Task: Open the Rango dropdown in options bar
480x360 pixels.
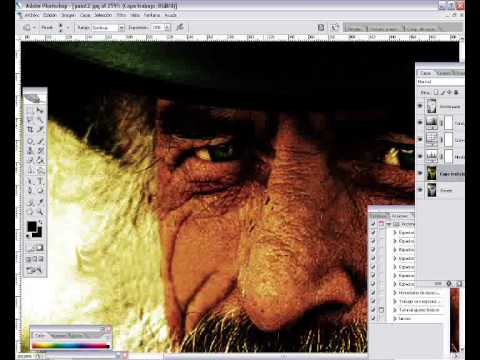Action: pyautogui.click(x=122, y=28)
